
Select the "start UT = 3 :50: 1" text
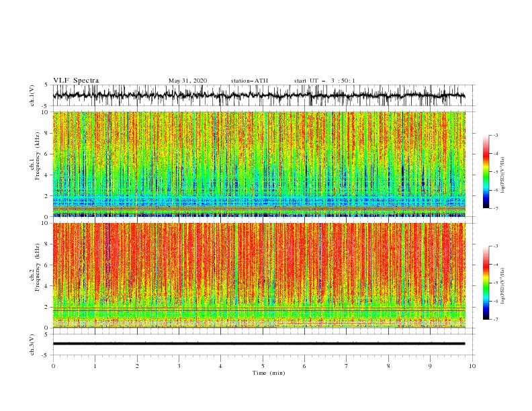(324, 81)
